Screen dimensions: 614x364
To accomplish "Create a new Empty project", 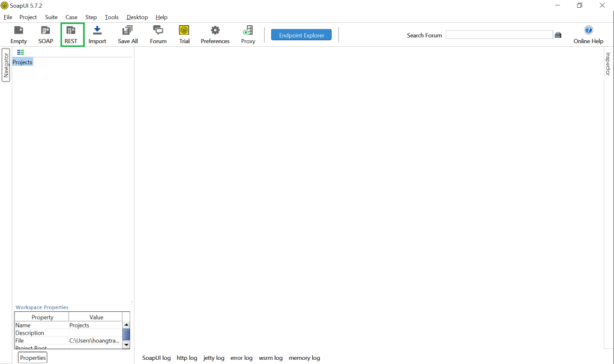I will (x=19, y=34).
